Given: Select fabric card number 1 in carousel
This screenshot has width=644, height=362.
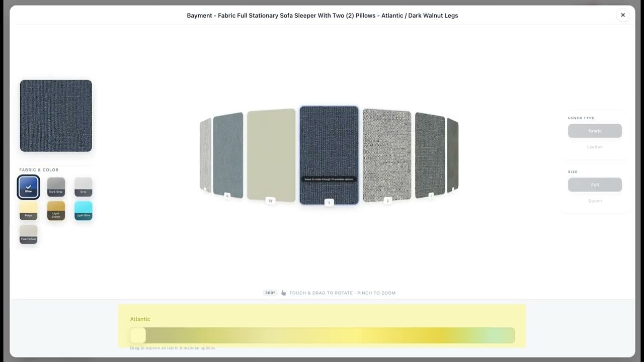Looking at the screenshot, I should pos(329,155).
